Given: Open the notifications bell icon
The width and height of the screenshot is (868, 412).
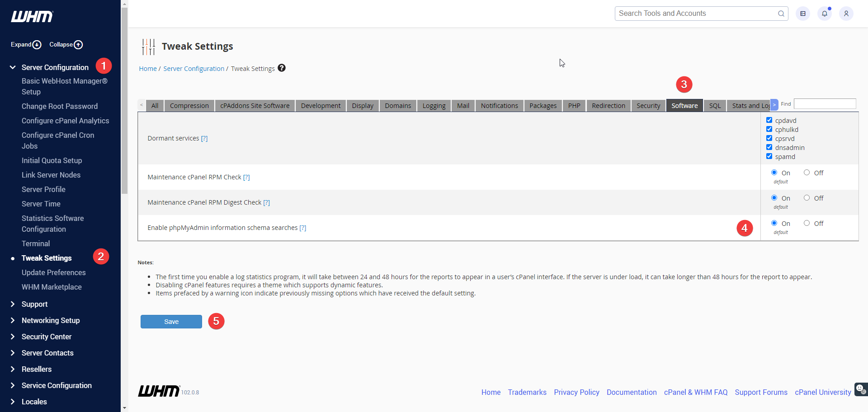Looking at the screenshot, I should tap(825, 14).
